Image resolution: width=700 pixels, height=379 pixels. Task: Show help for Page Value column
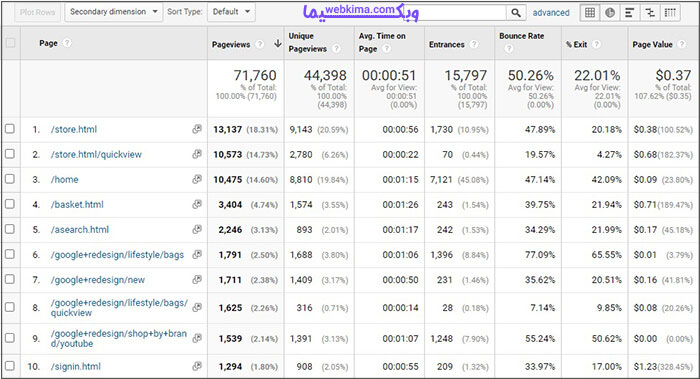[681, 44]
